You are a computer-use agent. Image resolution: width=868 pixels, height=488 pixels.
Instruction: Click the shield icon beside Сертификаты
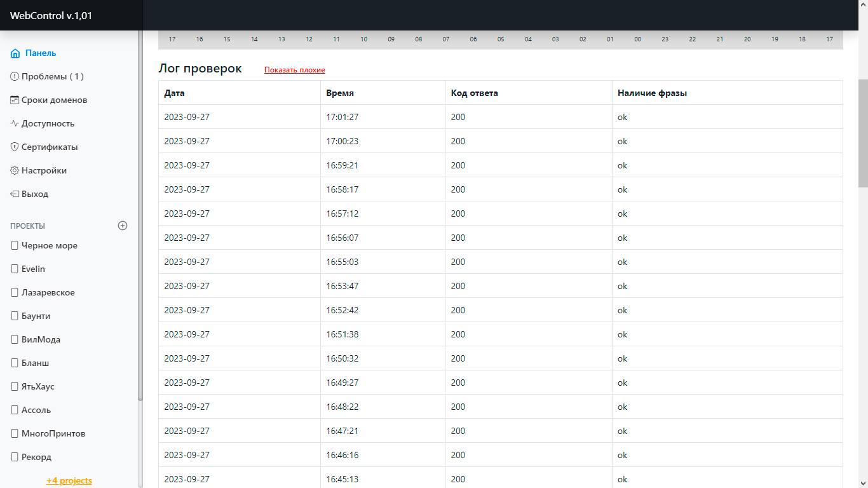pyautogui.click(x=15, y=147)
